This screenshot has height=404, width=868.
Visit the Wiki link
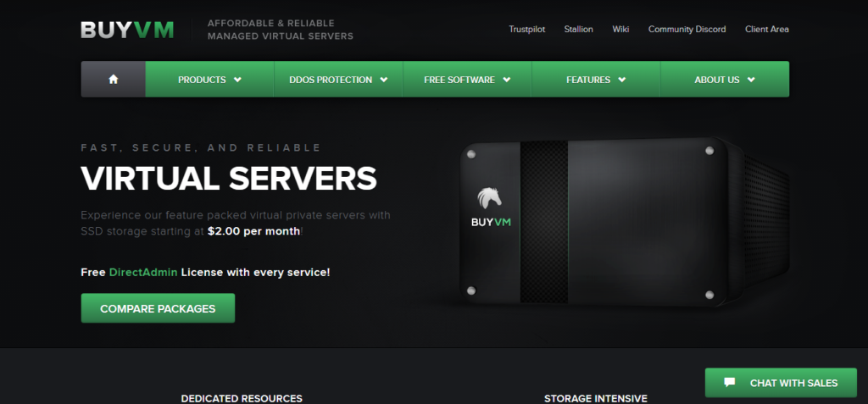[x=620, y=30]
